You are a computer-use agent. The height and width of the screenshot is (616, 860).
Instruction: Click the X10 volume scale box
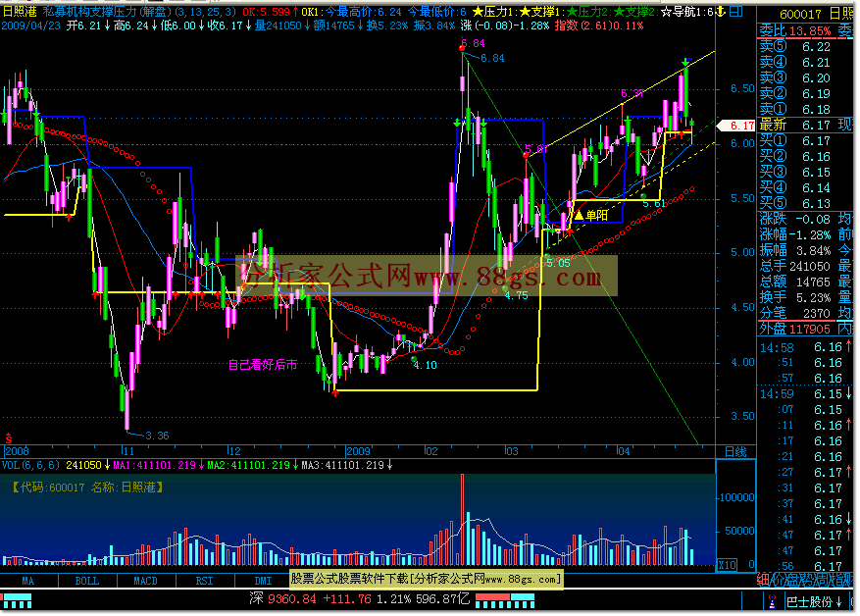pyautogui.click(x=728, y=565)
